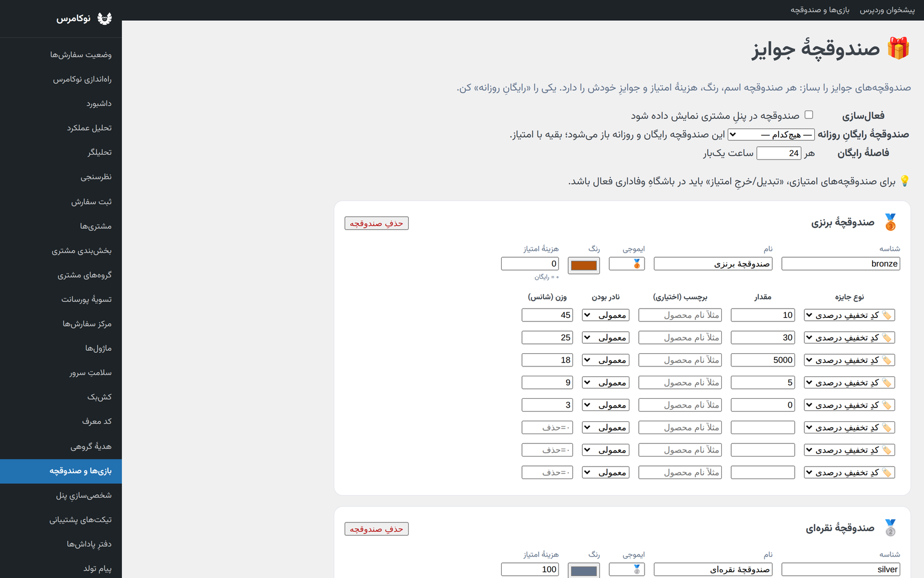Open prize type dropdown in weight 45 row

(x=850, y=315)
